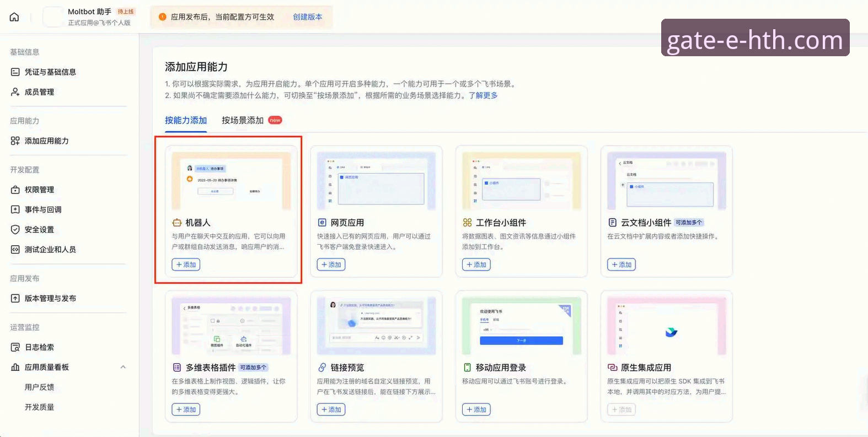Viewport: 868px width, 437px height.
Task: Click the 多维表格插件 table icon
Action: (176, 368)
